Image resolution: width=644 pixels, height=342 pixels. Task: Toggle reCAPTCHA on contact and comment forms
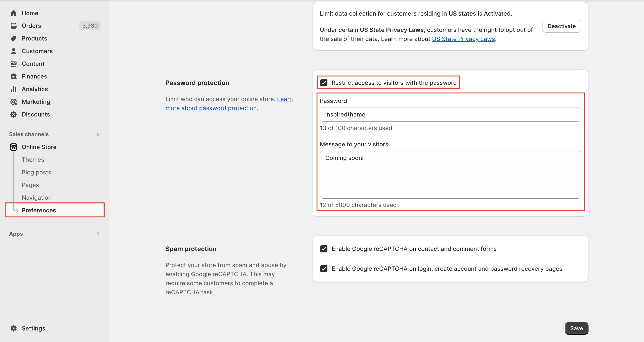pyautogui.click(x=324, y=249)
